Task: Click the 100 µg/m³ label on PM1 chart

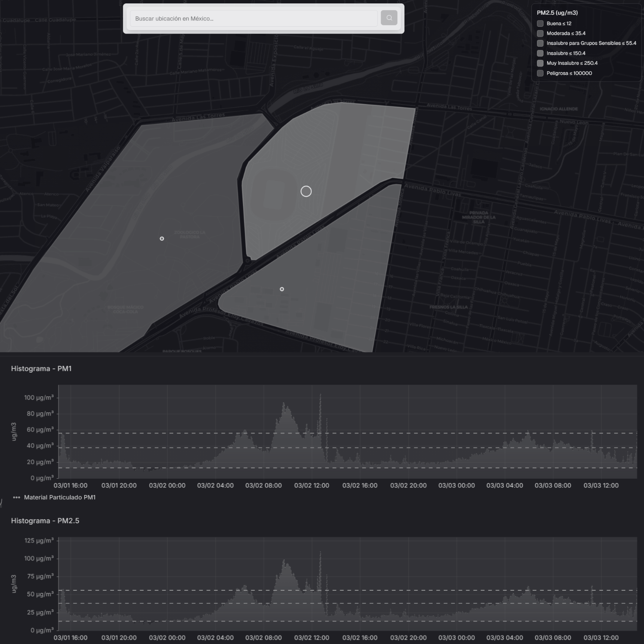Action: pyautogui.click(x=39, y=398)
